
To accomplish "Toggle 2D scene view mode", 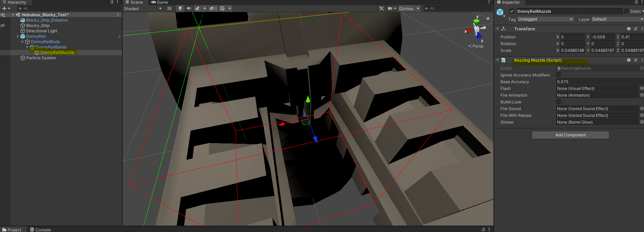I will pyautogui.click(x=169, y=8).
